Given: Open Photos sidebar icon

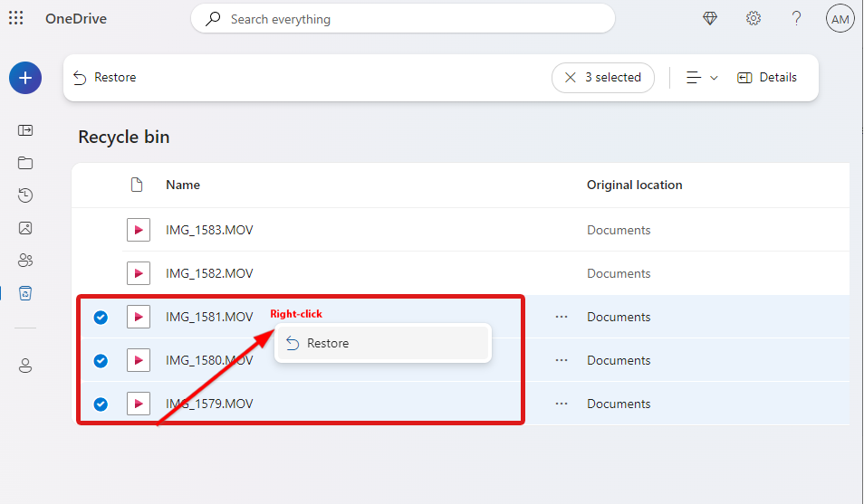Looking at the screenshot, I should coord(25,227).
